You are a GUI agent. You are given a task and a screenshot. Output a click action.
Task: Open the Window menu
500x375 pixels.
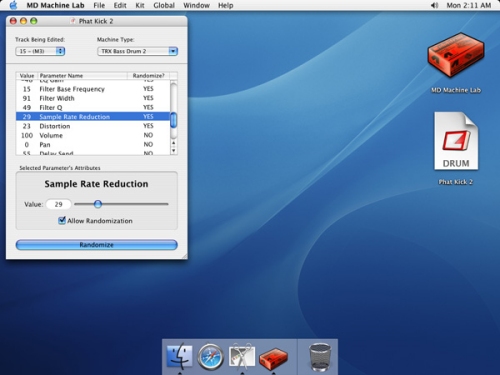tap(196, 5)
